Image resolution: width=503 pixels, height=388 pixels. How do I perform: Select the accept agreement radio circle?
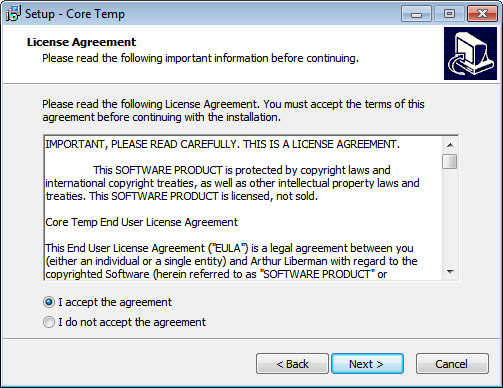[x=49, y=302]
